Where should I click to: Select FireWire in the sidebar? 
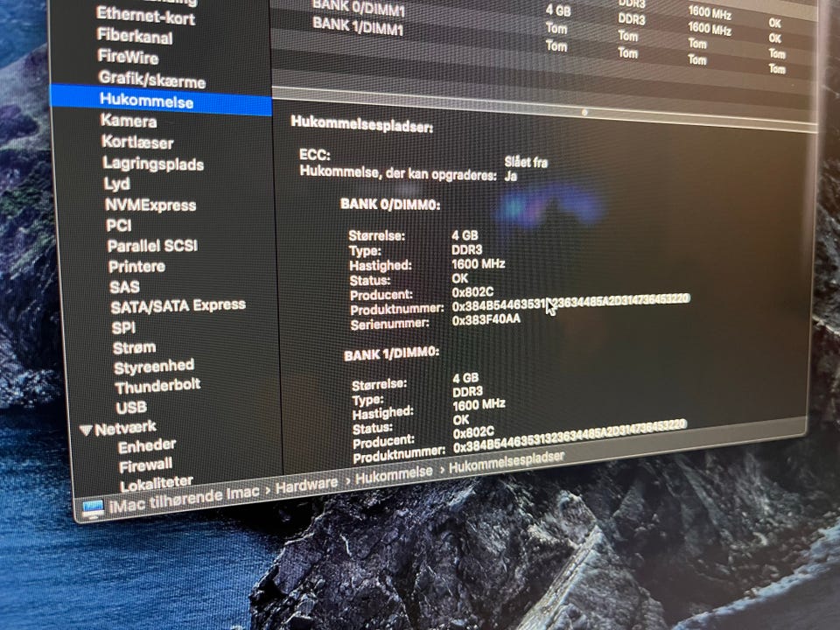pos(129,57)
